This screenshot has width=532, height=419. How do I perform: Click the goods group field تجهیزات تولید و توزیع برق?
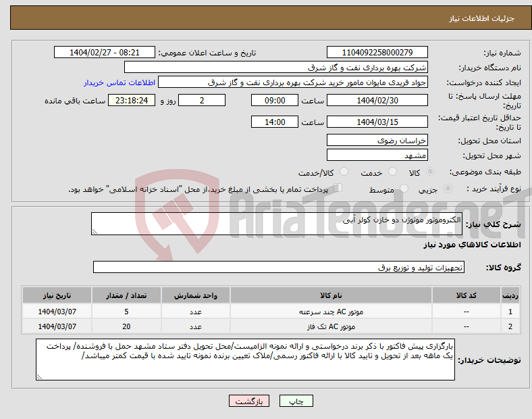(279, 267)
